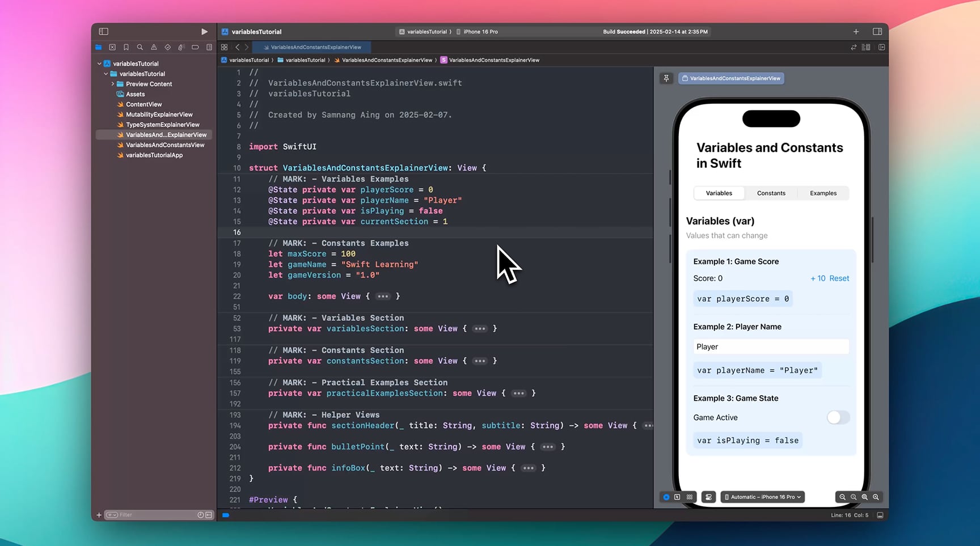The height and width of the screenshot is (546, 980).
Task: Add a new file with plus button
Action: pos(99,515)
